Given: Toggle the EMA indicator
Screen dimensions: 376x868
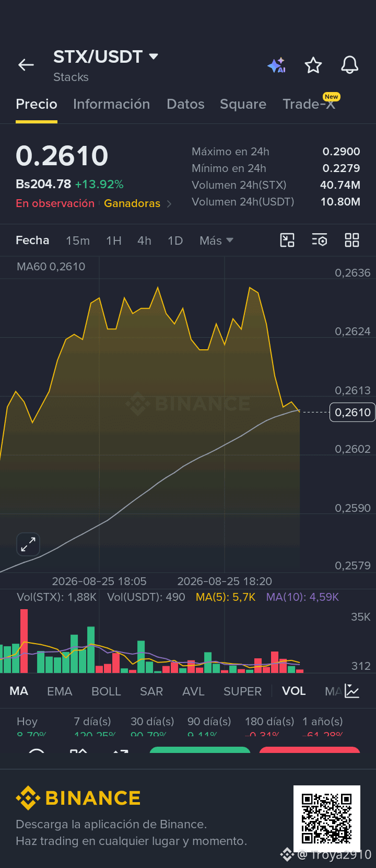Looking at the screenshot, I should coord(60,691).
